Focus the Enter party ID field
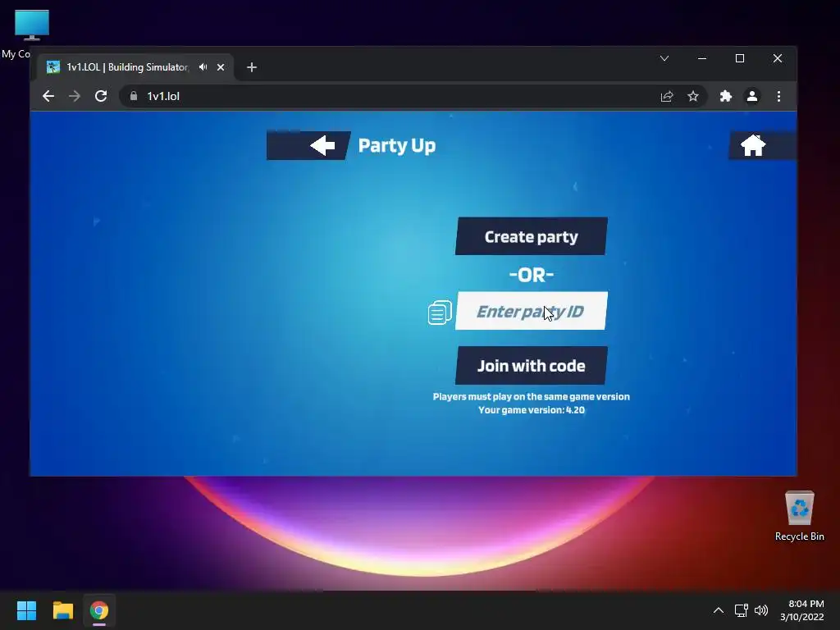 click(x=531, y=311)
